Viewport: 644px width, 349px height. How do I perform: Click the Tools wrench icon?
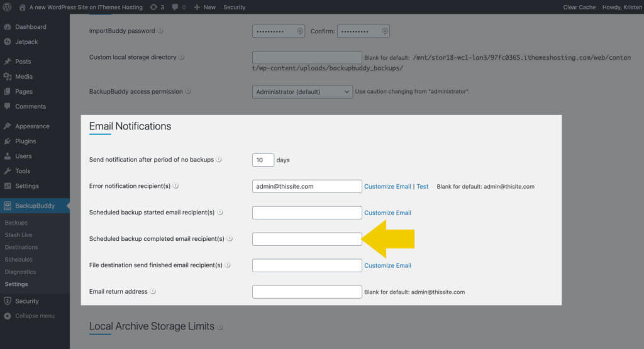pos(8,171)
